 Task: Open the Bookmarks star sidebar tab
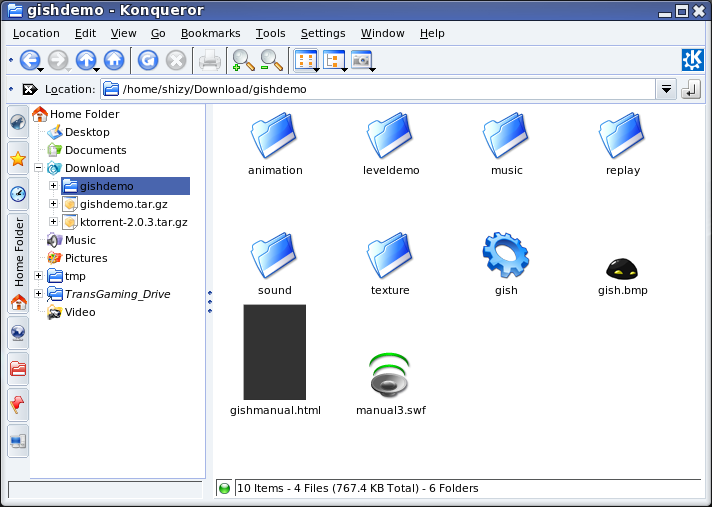point(18,158)
